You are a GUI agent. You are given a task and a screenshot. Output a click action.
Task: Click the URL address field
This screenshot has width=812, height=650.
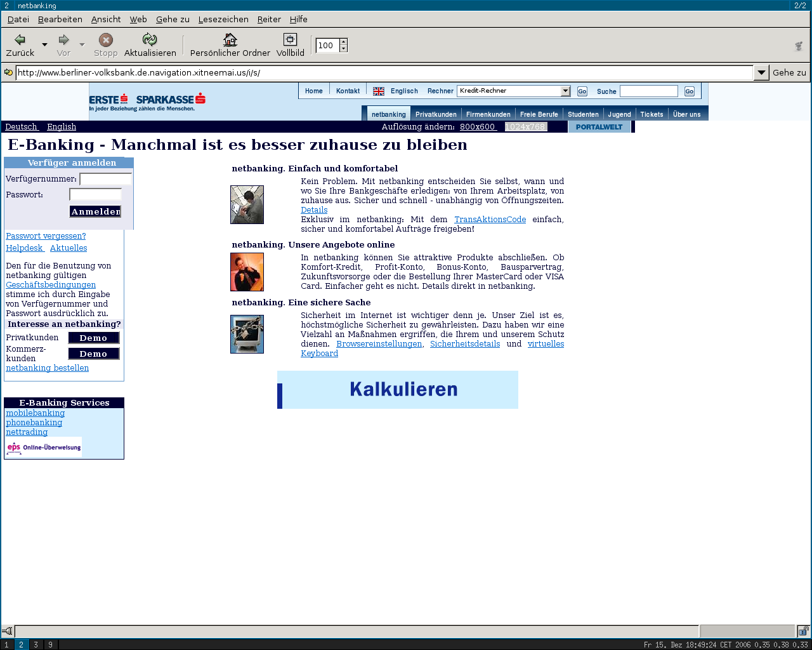point(384,72)
